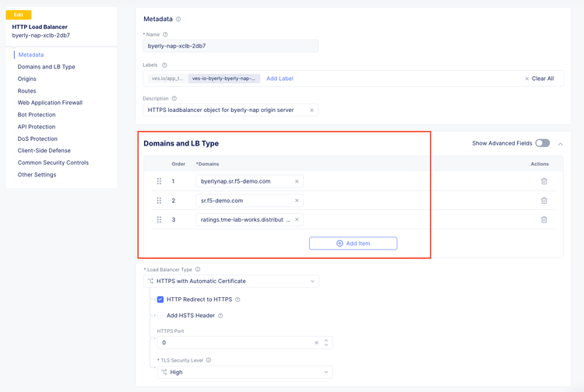
Task: Open help icon beside Load Balancer Type
Action: 198,270
